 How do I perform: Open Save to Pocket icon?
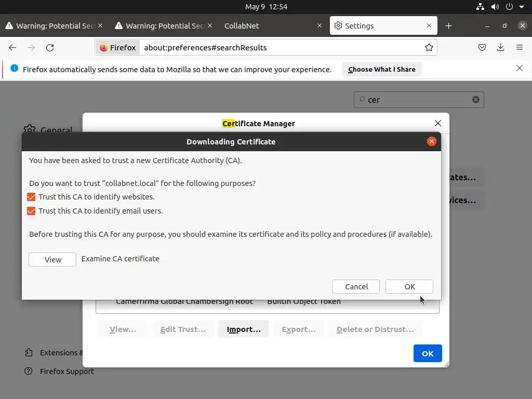click(x=482, y=47)
